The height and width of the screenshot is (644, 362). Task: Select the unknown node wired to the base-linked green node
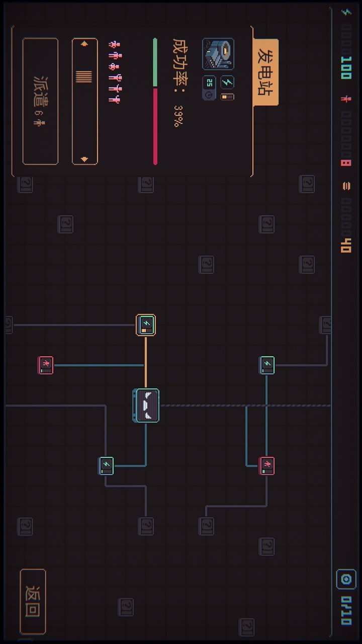point(146,526)
